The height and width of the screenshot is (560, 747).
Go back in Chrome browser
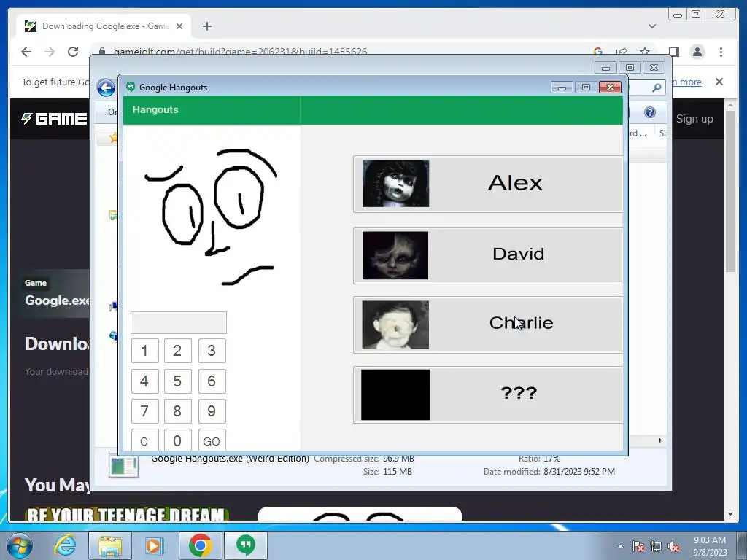pos(26,52)
